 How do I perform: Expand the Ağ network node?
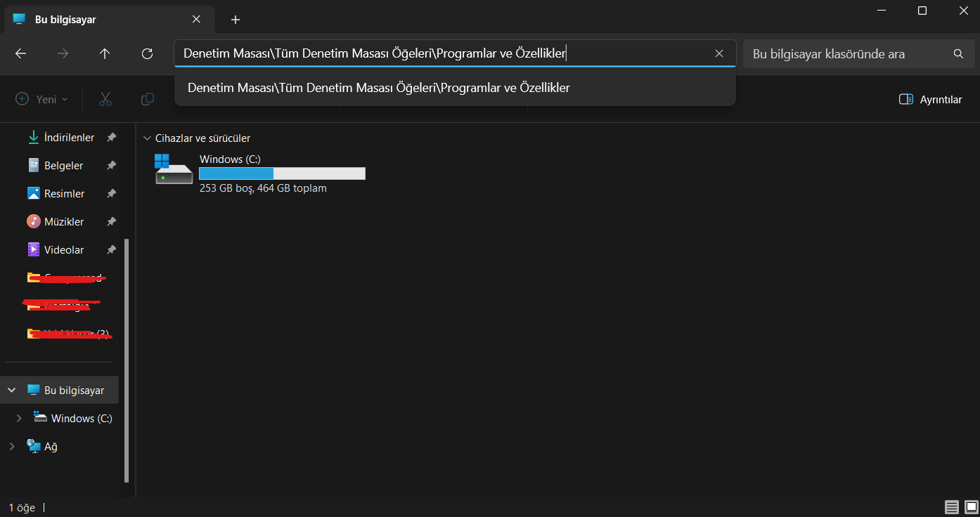12,446
